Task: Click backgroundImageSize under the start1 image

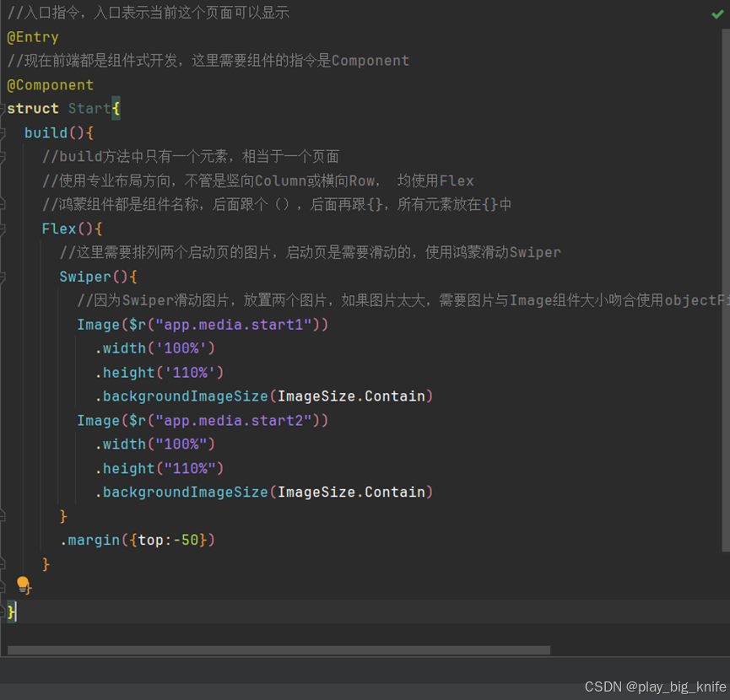Action: pos(186,396)
